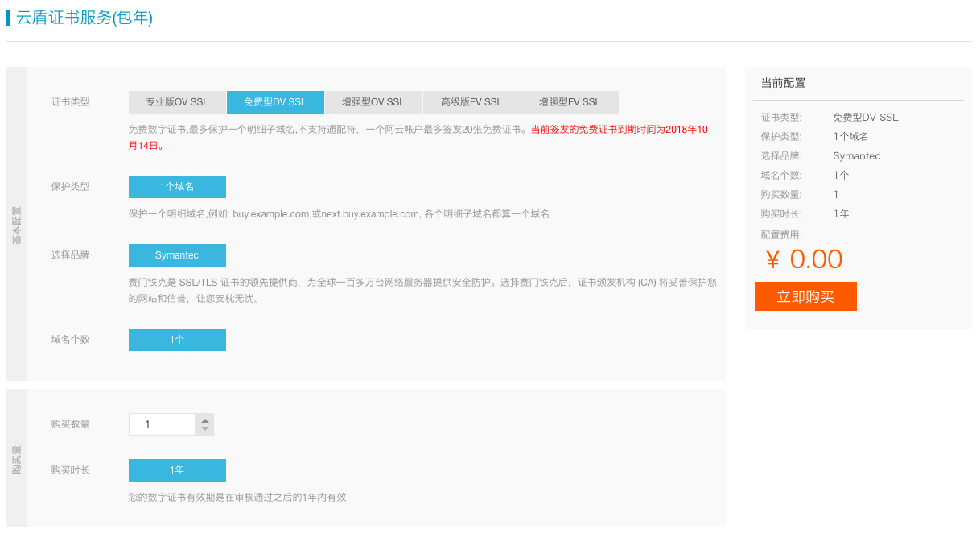Click the 基本配置 vertical section label

[17, 224]
